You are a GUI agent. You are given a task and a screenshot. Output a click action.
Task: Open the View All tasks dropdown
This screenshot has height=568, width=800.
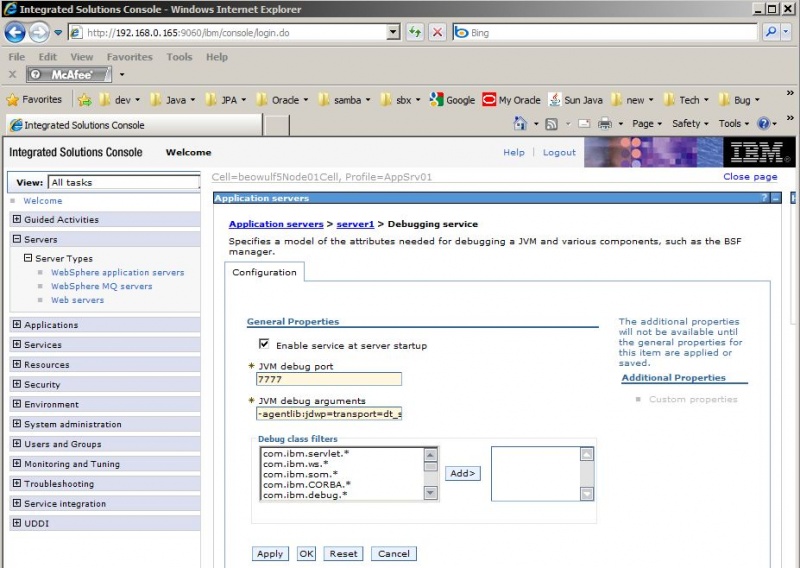(x=123, y=182)
